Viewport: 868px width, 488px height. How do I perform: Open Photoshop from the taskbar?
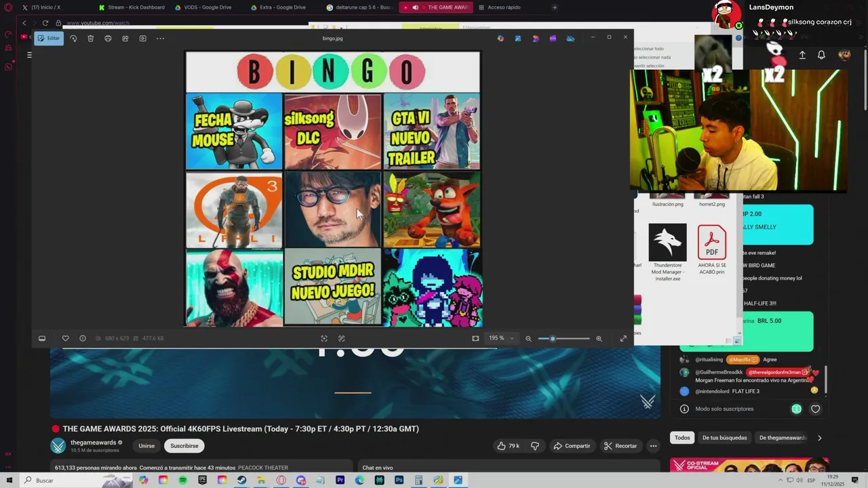[x=399, y=481]
